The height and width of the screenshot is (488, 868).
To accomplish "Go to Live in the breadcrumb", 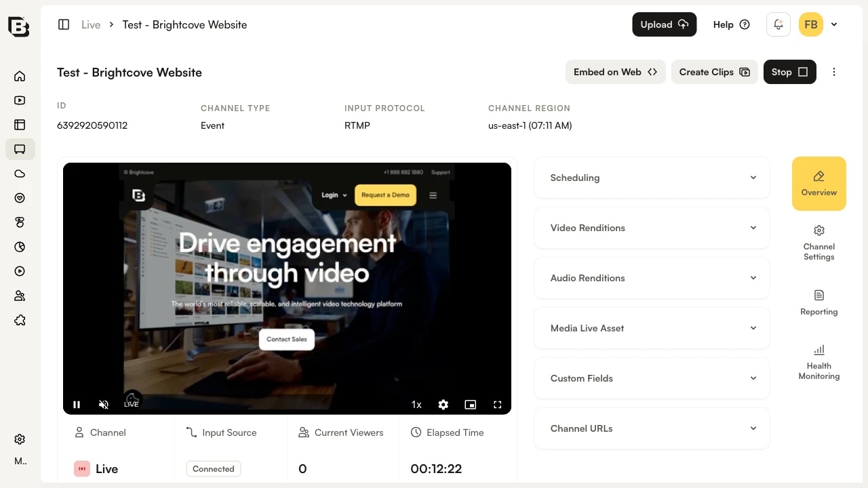I will click(91, 24).
